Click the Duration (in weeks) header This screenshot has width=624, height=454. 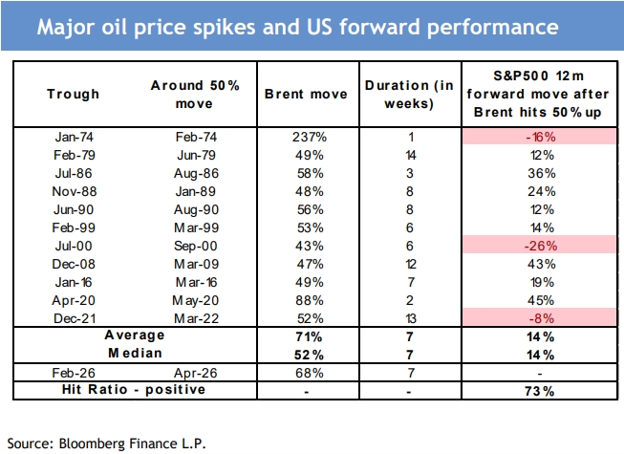409,95
